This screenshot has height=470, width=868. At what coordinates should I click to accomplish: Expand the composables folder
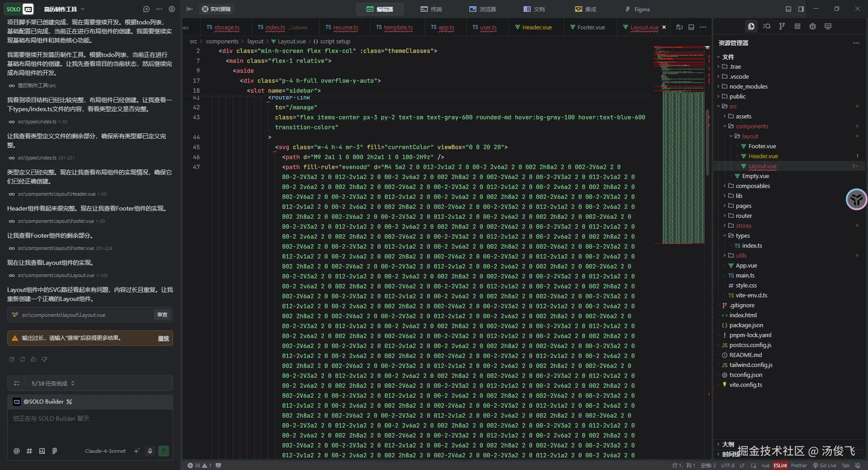pyautogui.click(x=752, y=186)
